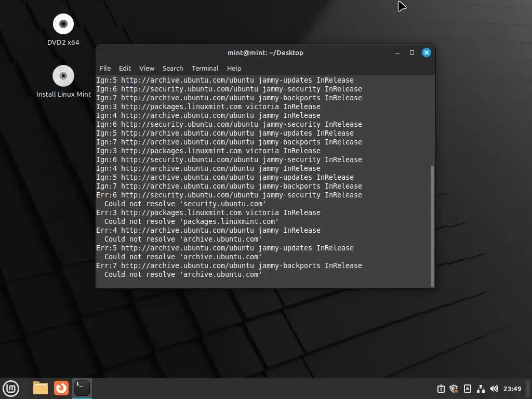Open the View menu in Terminal
Screen dimensions: 532x399
147,68
